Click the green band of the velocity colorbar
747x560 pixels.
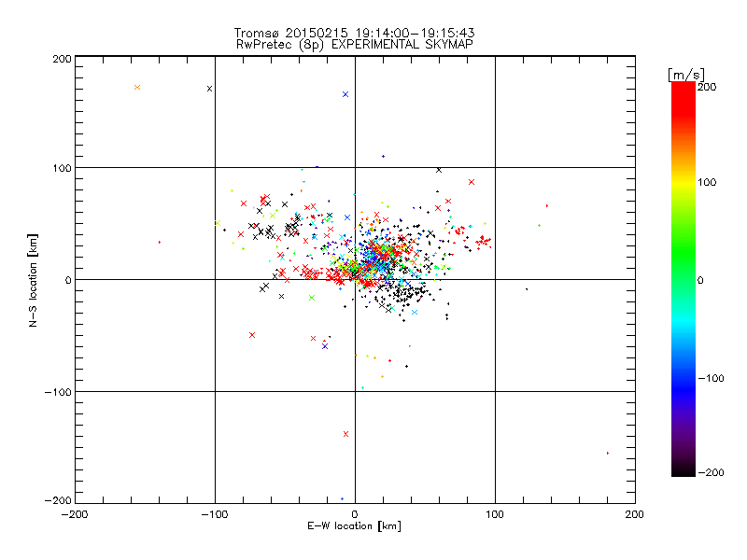684,252
